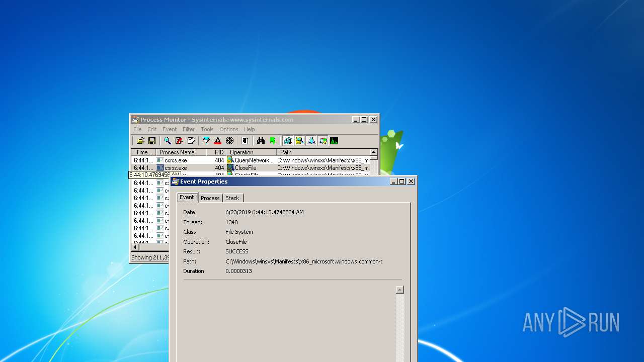Open the Filter funnel icon
Image resolution: width=644 pixels, height=362 pixels.
[x=206, y=141]
